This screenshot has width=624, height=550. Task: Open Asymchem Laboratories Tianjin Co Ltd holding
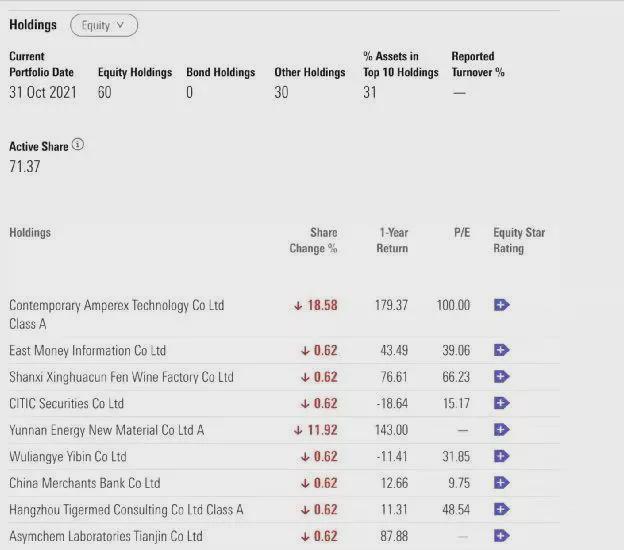pyautogui.click(x=106, y=536)
